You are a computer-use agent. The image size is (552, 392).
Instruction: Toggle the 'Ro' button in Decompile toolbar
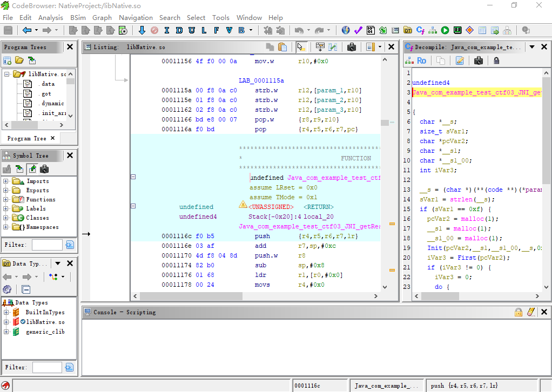coord(421,60)
